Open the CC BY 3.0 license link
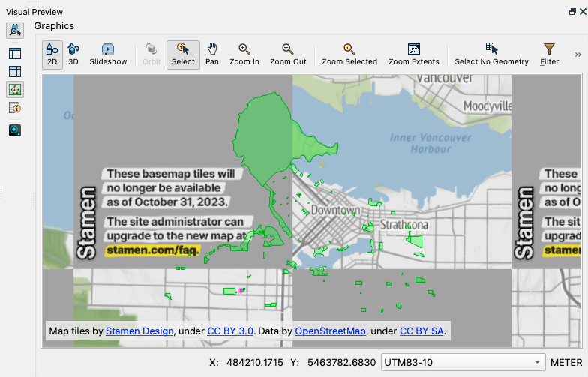 tap(230, 331)
